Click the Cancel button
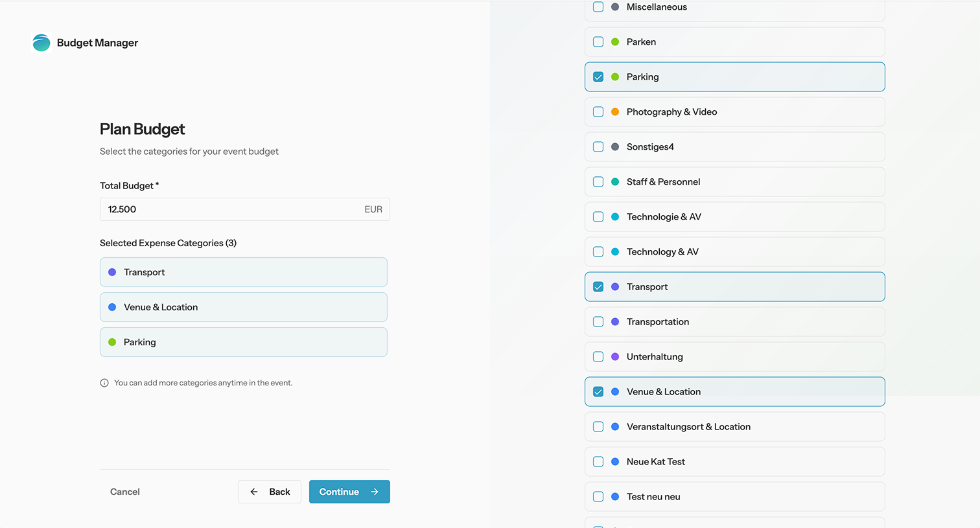 [125, 492]
